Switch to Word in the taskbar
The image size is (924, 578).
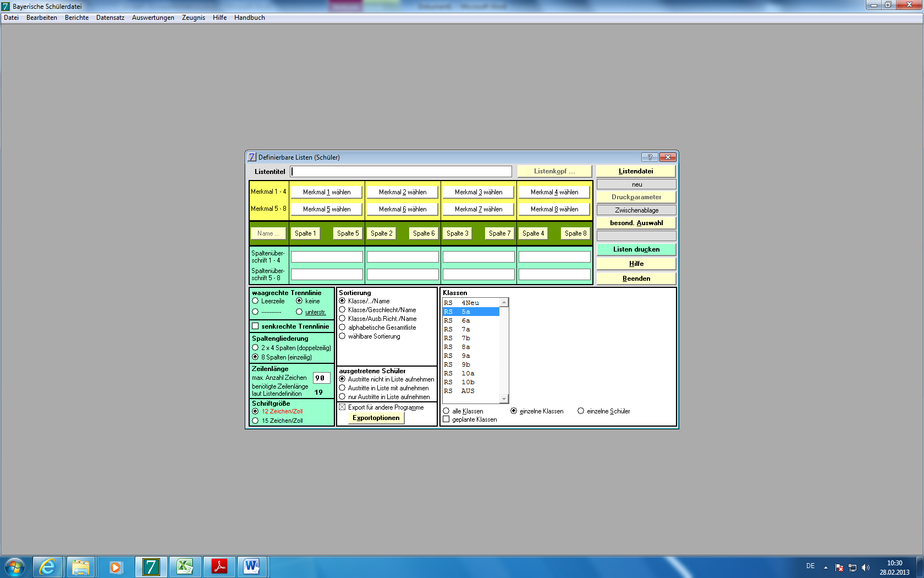[252, 566]
